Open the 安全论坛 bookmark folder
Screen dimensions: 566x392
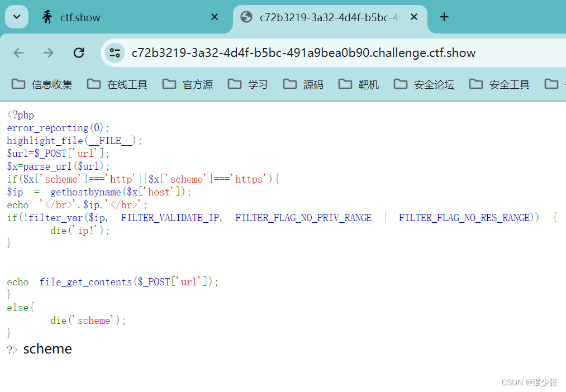tap(424, 84)
